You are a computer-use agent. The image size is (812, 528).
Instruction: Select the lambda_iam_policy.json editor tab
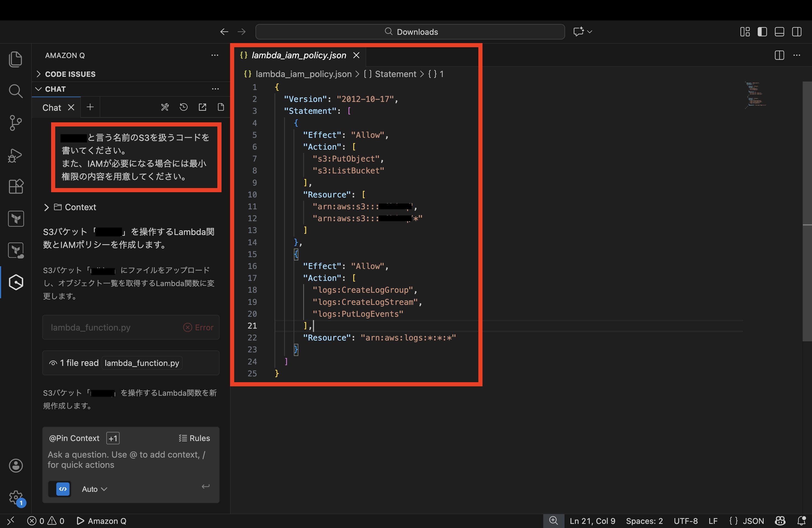(x=299, y=55)
